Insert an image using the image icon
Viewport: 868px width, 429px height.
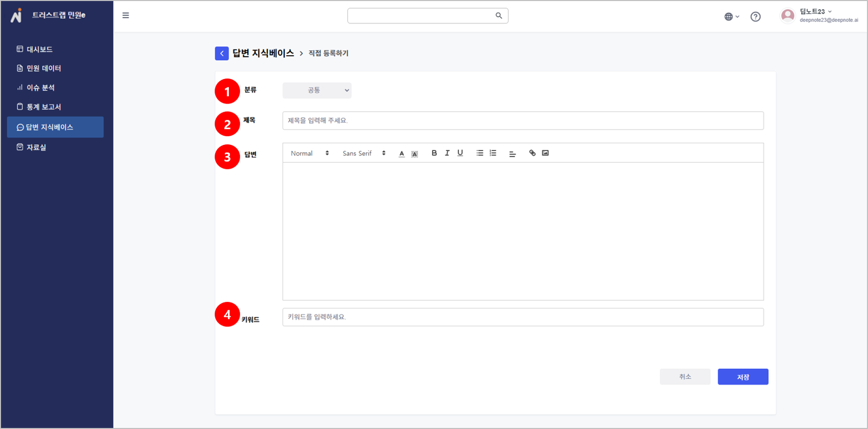tap(545, 153)
